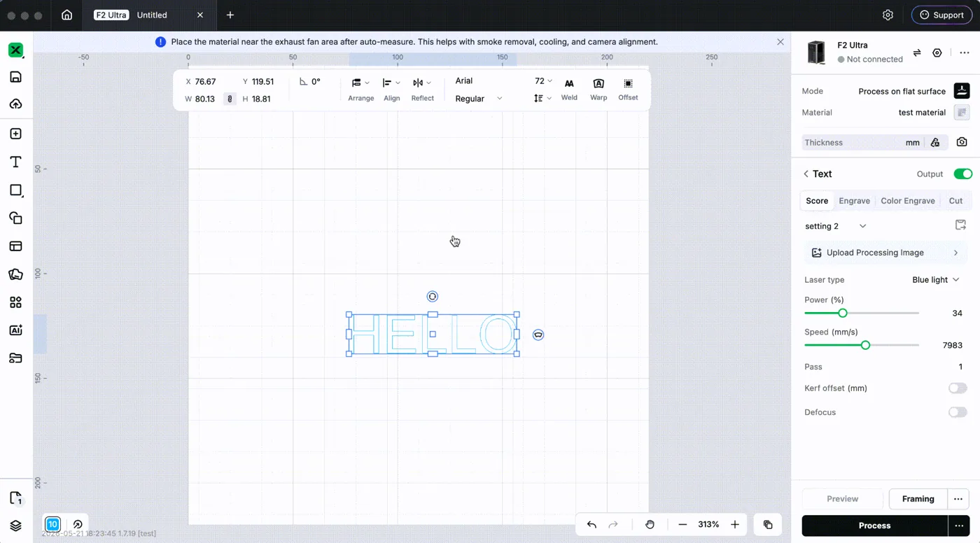Click the Offset tool
The image size is (980, 543).
(628, 89)
